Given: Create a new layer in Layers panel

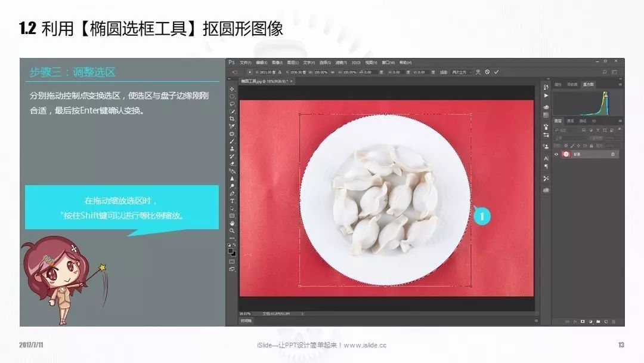Looking at the screenshot, I should (x=606, y=321).
